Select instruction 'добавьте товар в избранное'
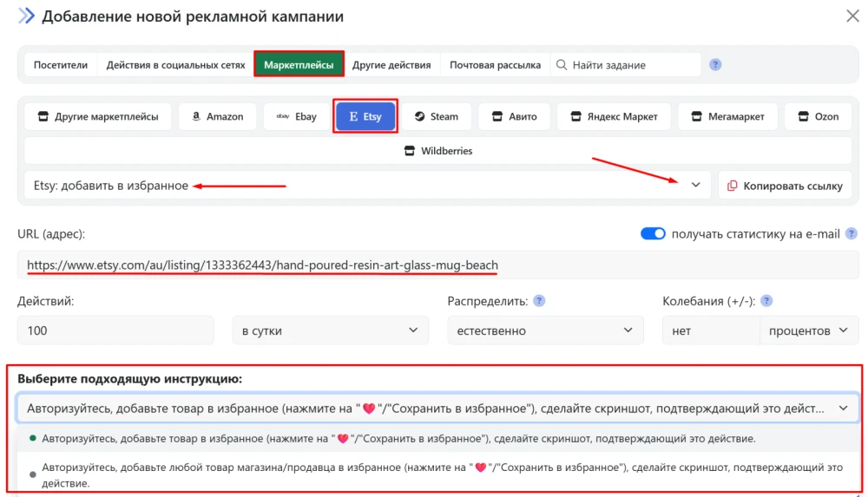This screenshot has width=868, height=497. click(437, 438)
